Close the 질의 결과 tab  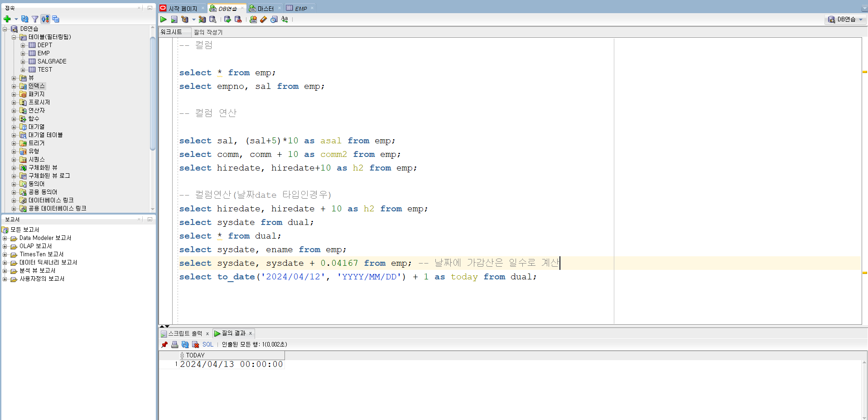pyautogui.click(x=250, y=333)
